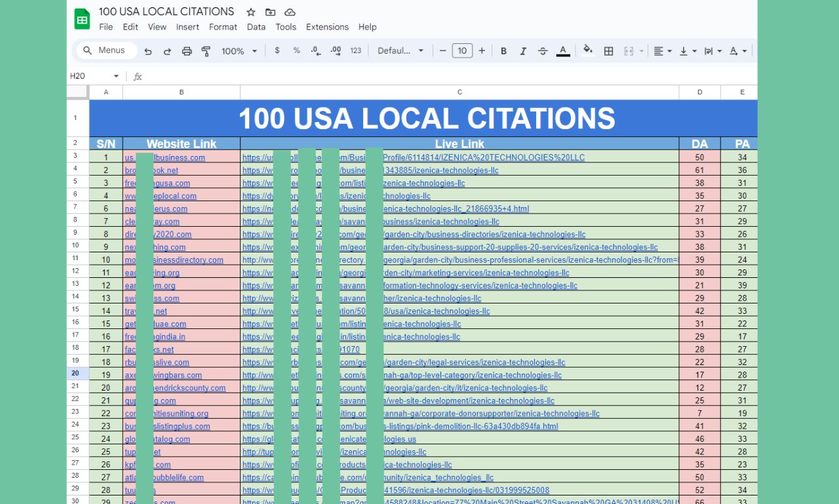Open the Borders tool in the toolbar

click(x=608, y=51)
